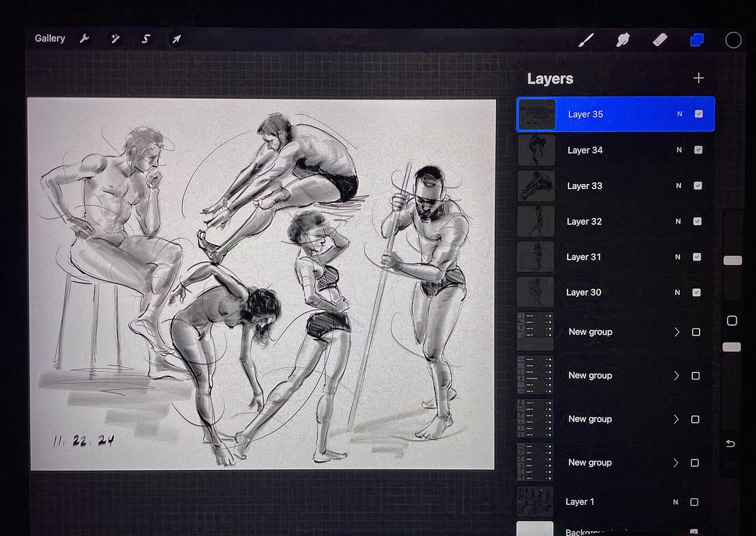Open the active color circle picker

[x=733, y=40]
